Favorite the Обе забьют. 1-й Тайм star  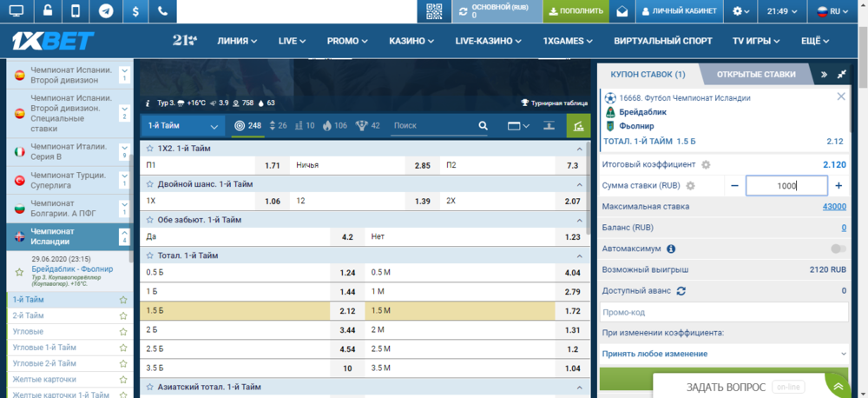pyautogui.click(x=149, y=220)
